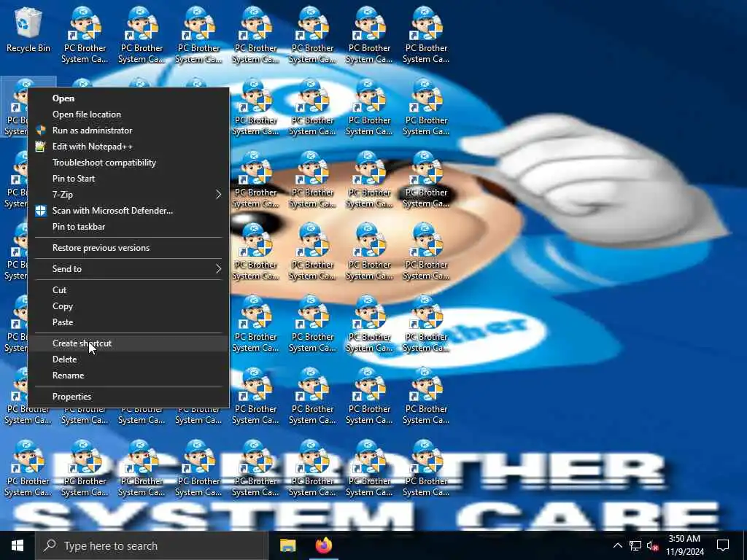
Task: Open the notification center icon
Action: [x=723, y=545]
